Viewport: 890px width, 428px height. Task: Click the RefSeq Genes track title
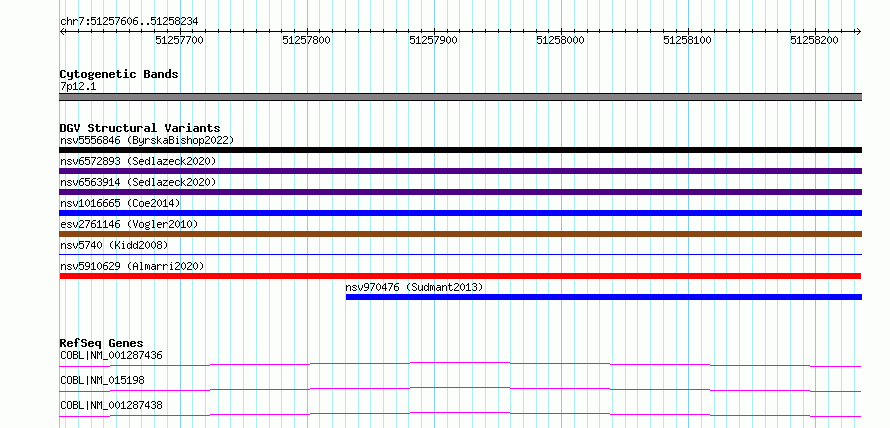point(101,343)
